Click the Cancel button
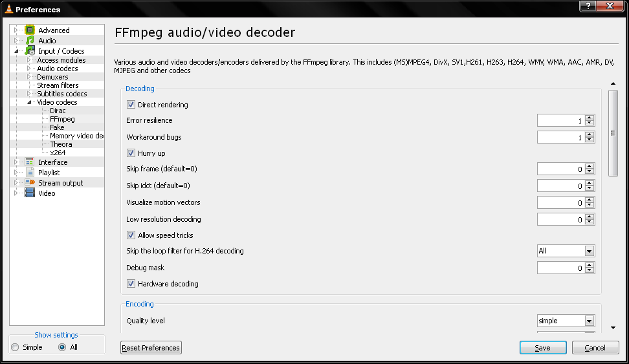629x364 pixels. [x=595, y=348]
